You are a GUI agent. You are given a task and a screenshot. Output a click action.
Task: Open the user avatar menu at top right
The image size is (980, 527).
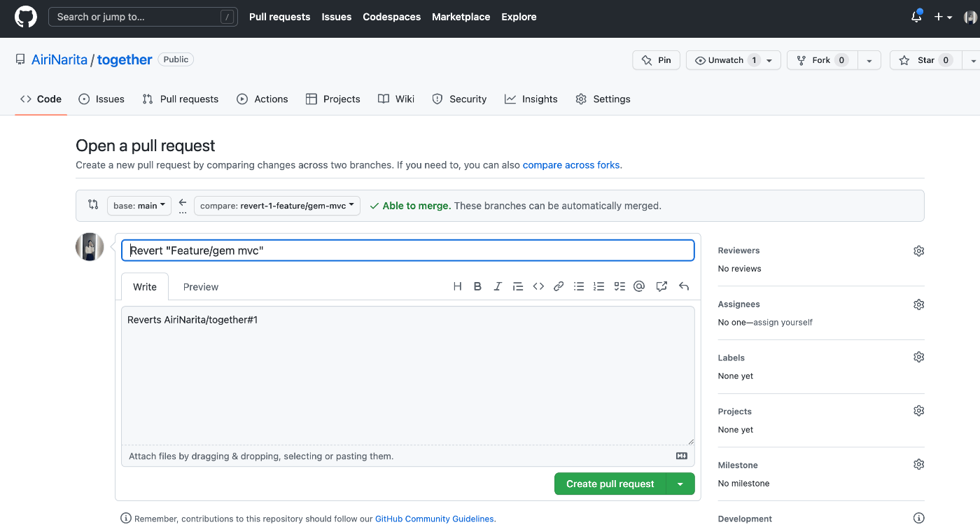[x=970, y=17]
